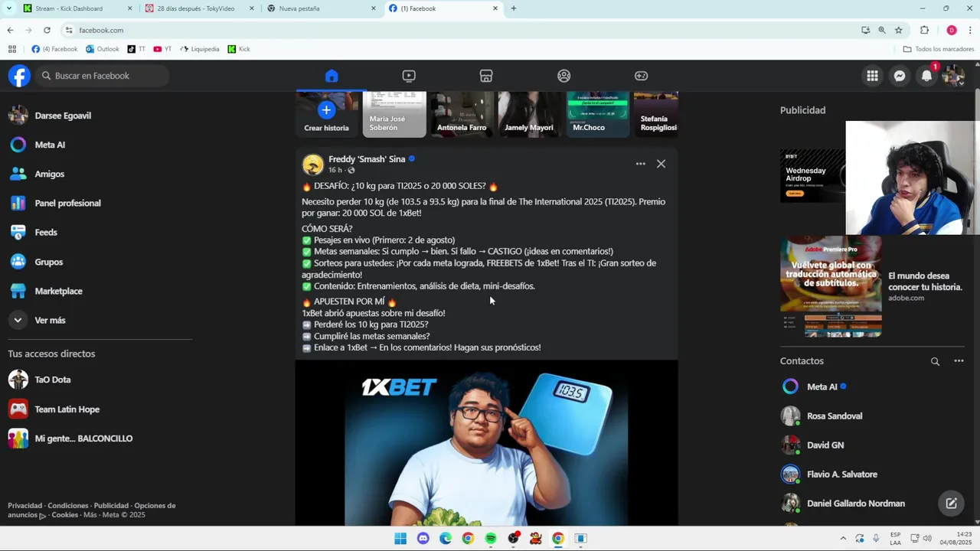Screen dimensions: 980x551
Task: Open the Facebook Video tab icon
Action: click(x=409, y=76)
